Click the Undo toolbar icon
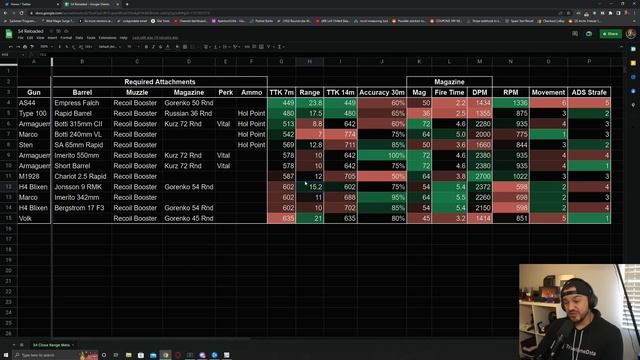Screen dimensions: 640x360 [11, 47]
